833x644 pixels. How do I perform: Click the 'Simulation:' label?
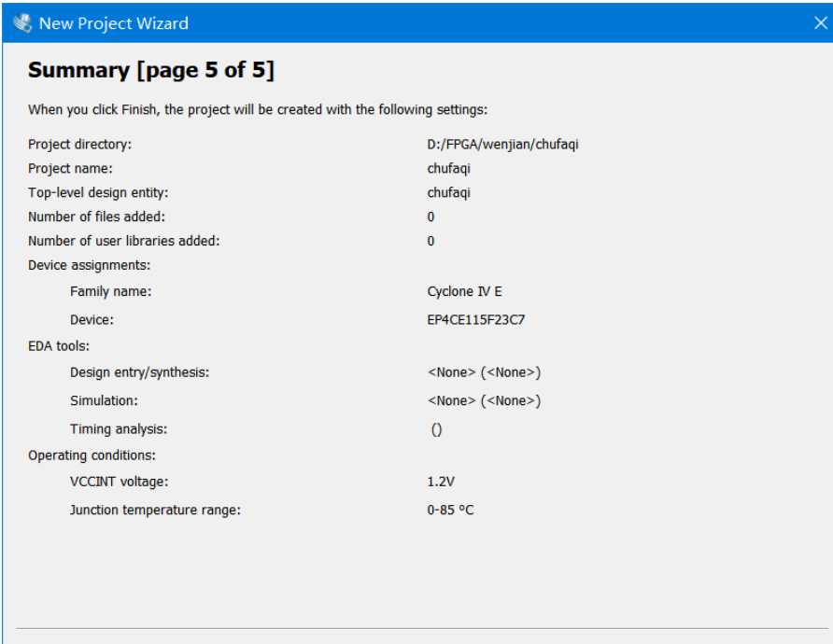point(104,400)
